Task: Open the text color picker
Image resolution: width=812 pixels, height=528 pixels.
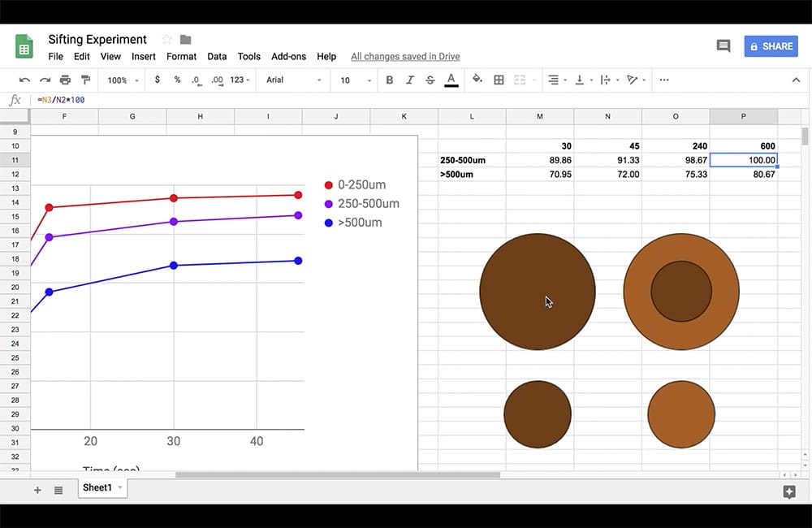Action: [451, 80]
